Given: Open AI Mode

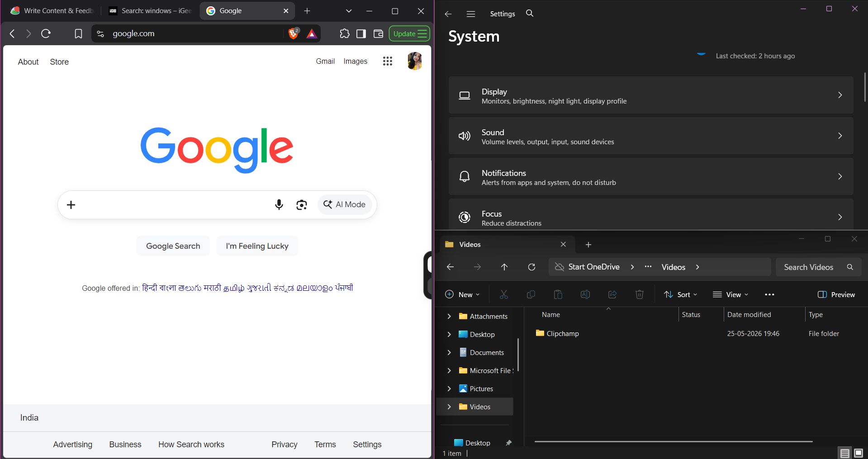Looking at the screenshot, I should click(345, 204).
